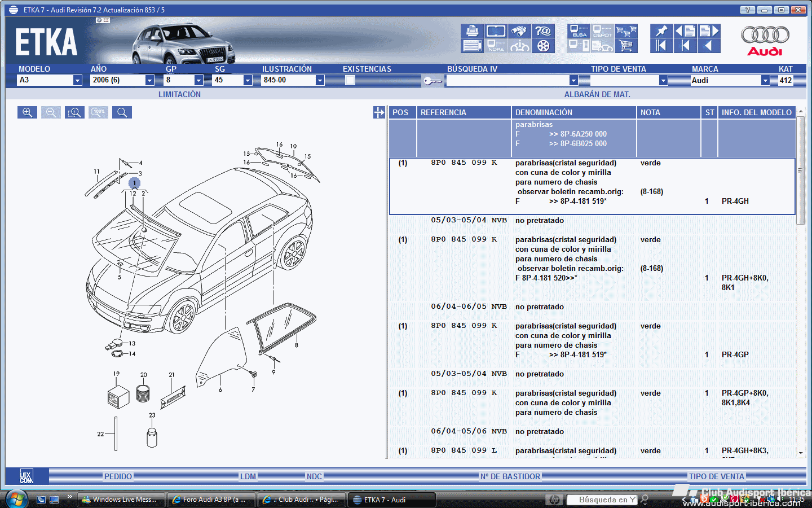This screenshot has height=508, width=812.
Task: Click the NOTA column header
Action: click(x=668, y=112)
